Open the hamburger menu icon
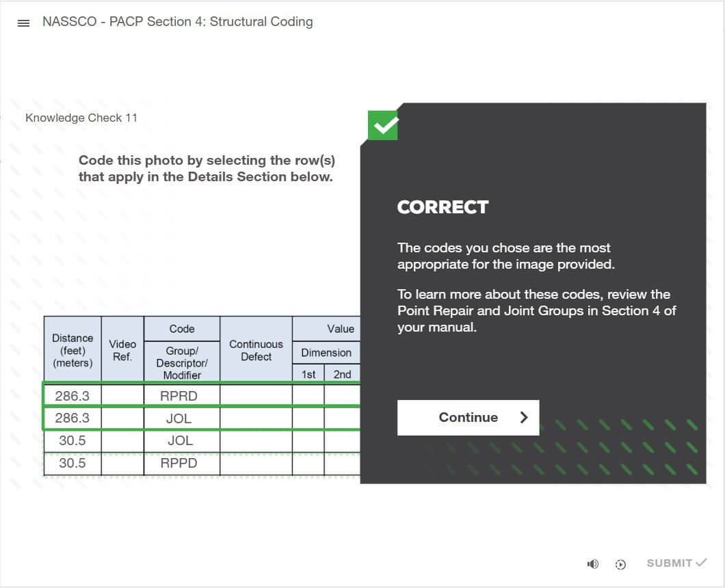 pos(23,23)
